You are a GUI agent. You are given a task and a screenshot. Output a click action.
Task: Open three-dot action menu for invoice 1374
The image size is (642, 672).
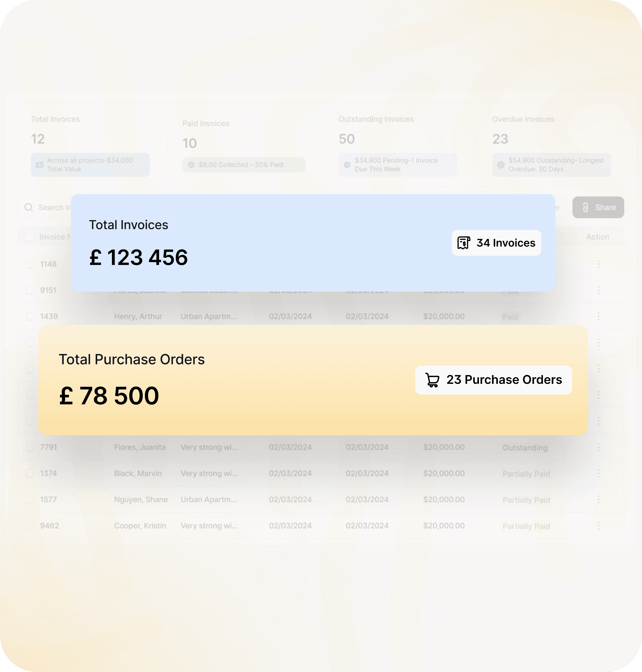point(599,473)
